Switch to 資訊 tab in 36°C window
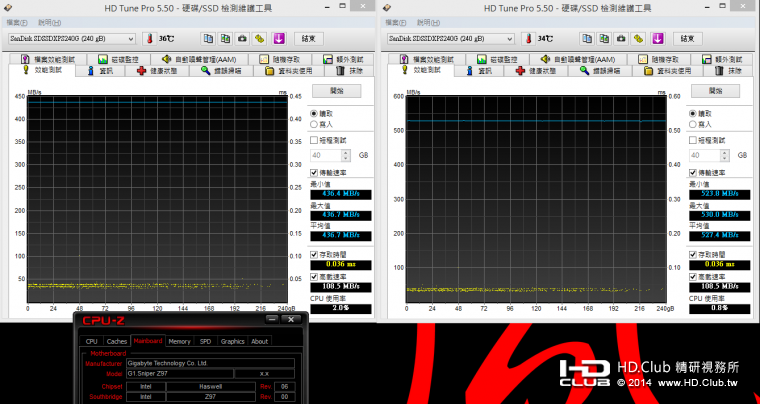 pyautogui.click(x=100, y=71)
